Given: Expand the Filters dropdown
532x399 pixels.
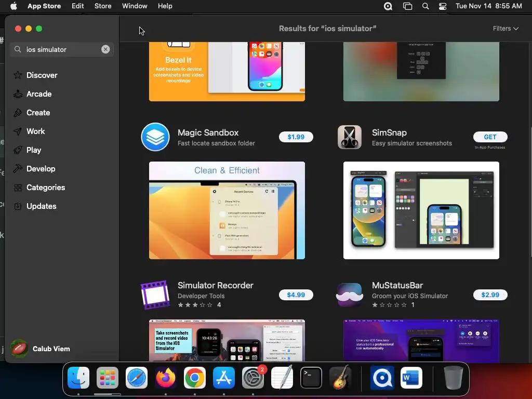Looking at the screenshot, I should (x=506, y=29).
